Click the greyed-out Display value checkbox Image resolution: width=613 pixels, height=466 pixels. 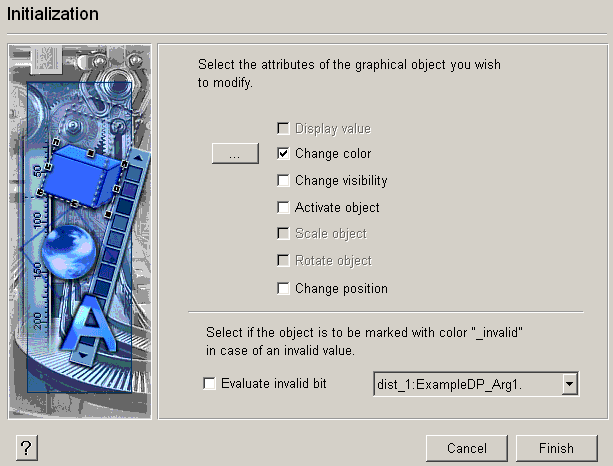tap(284, 128)
